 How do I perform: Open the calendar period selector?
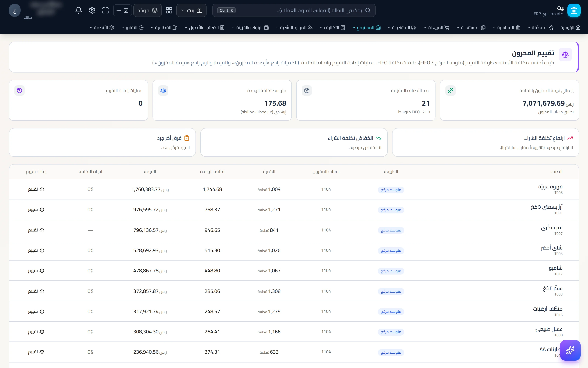pyautogui.click(x=122, y=10)
